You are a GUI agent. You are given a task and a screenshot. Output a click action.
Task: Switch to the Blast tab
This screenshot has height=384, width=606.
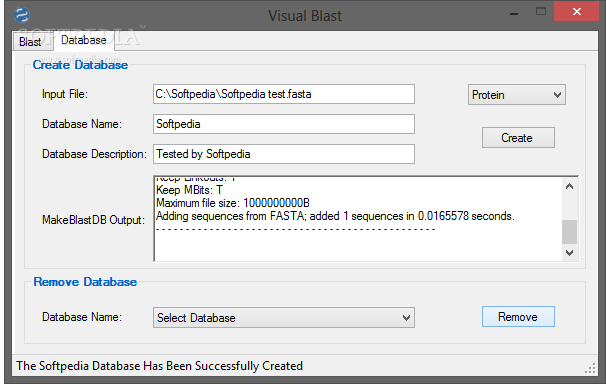(x=32, y=41)
